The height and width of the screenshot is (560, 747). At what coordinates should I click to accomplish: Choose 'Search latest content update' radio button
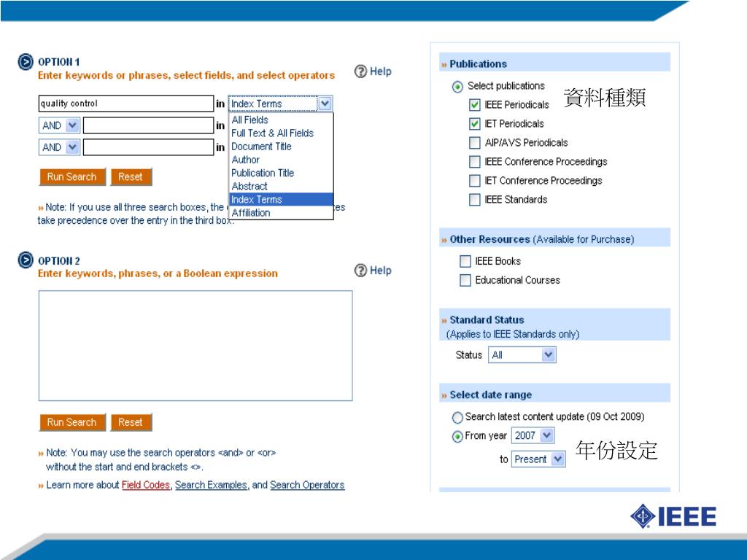pos(457,417)
